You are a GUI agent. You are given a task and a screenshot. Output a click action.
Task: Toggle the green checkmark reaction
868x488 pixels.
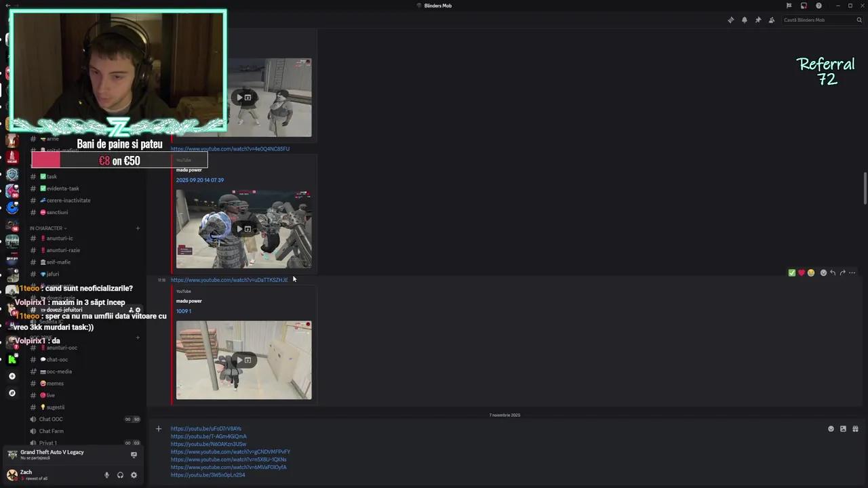click(791, 272)
